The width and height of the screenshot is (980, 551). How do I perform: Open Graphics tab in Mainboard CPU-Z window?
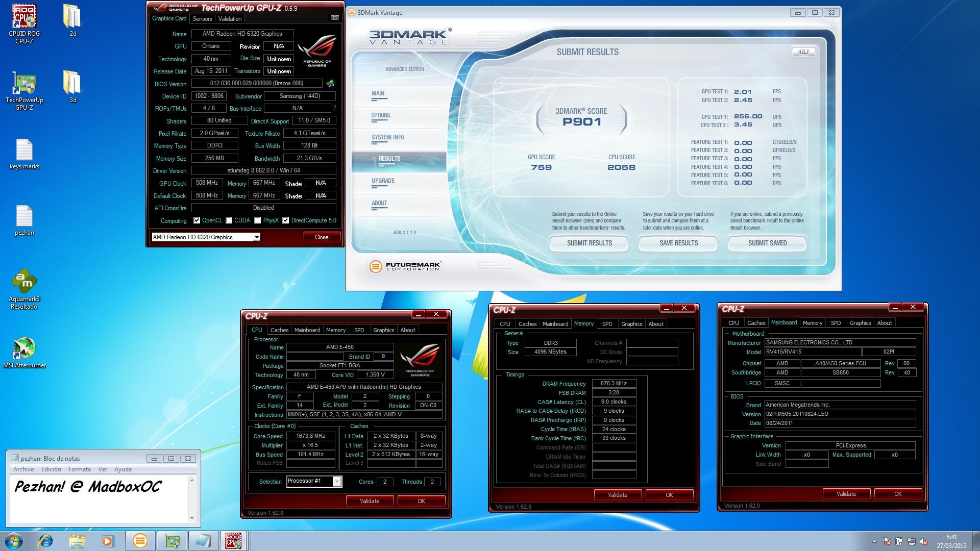860,323
